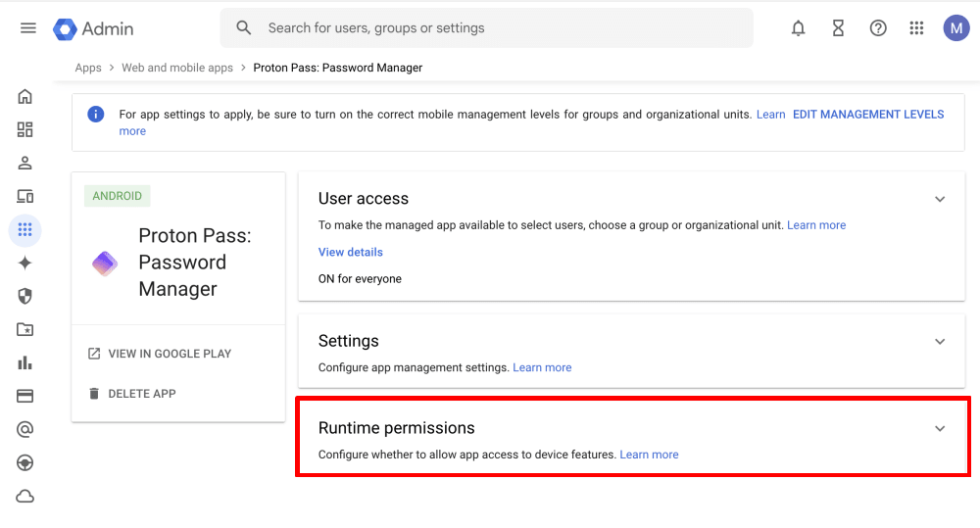Open the account avatar M

(956, 28)
